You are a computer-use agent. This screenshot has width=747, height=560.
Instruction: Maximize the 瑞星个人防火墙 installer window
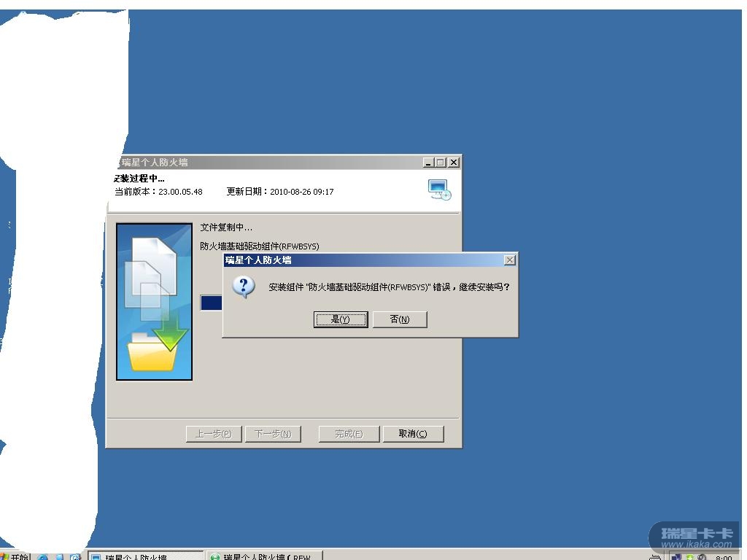pyautogui.click(x=441, y=163)
